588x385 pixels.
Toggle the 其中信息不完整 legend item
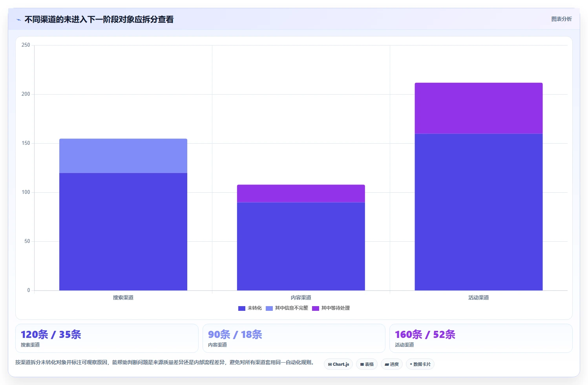tap(287, 308)
